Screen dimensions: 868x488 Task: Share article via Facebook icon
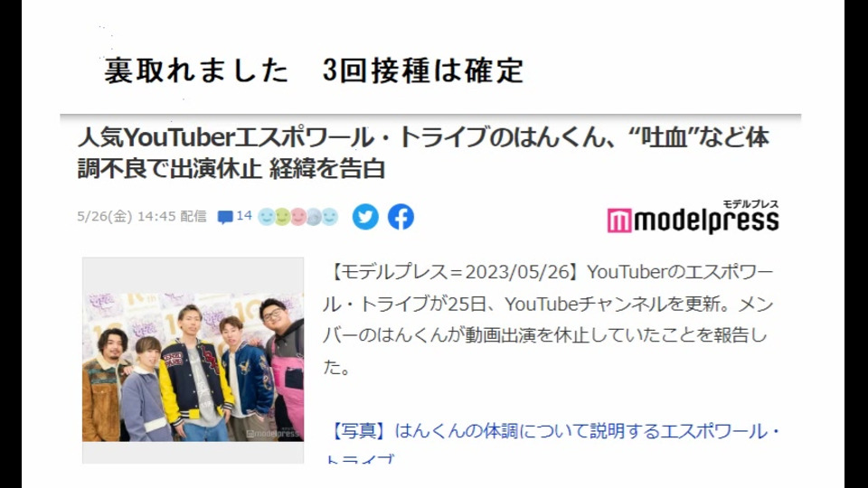click(x=401, y=216)
